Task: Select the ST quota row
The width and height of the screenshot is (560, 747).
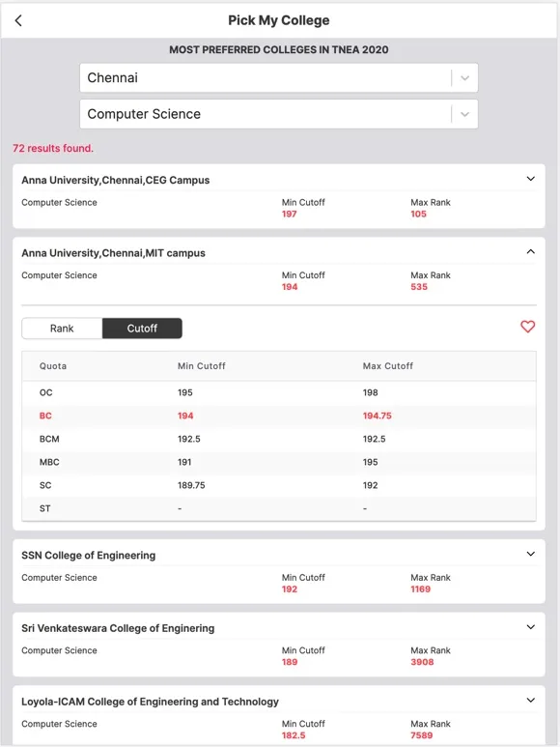Action: (x=279, y=508)
